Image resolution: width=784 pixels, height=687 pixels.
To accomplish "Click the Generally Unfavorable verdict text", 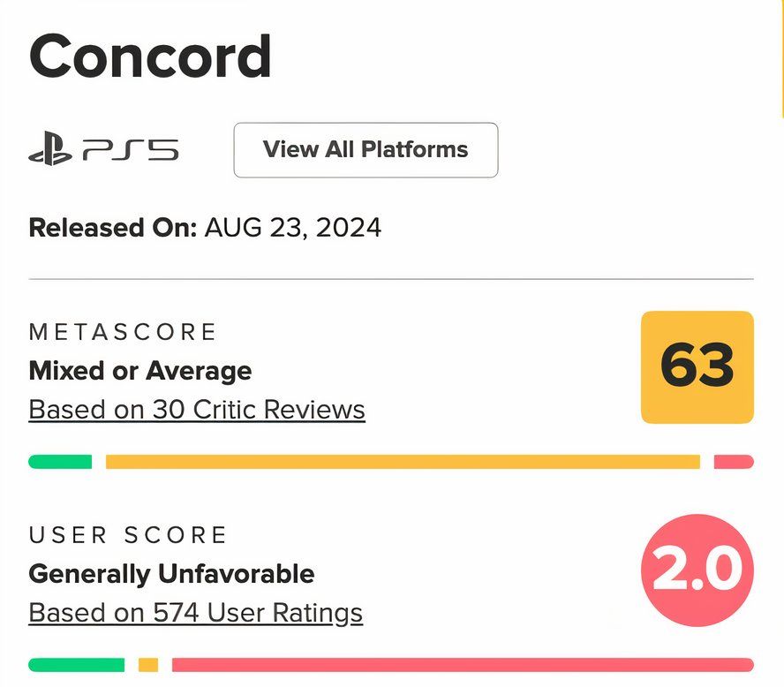I will [x=172, y=574].
